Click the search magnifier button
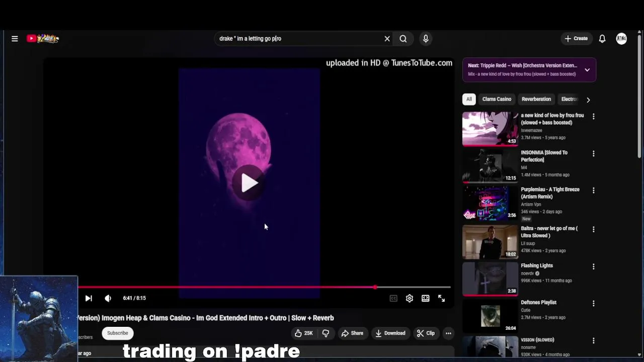This screenshot has width=644, height=362. tap(403, 39)
